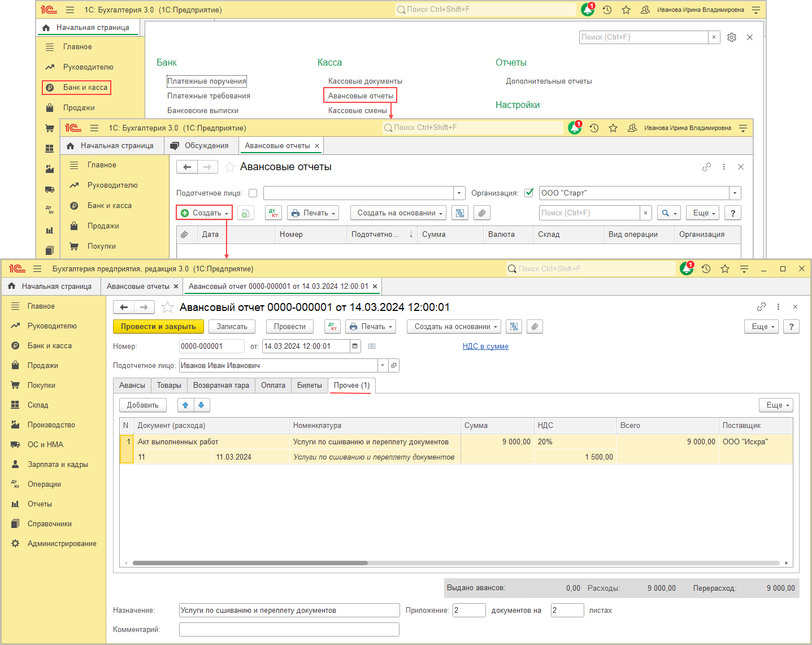Switch to the Авансы tab
This screenshot has width=812, height=645.
[x=132, y=385]
